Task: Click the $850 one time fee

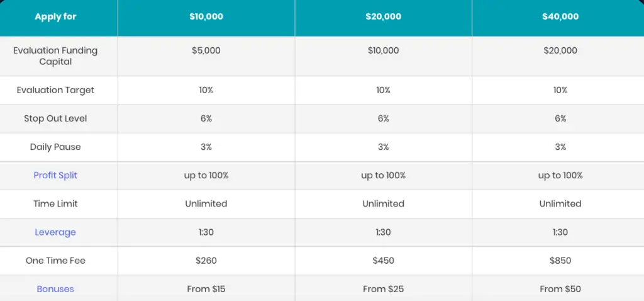Action: tap(560, 261)
